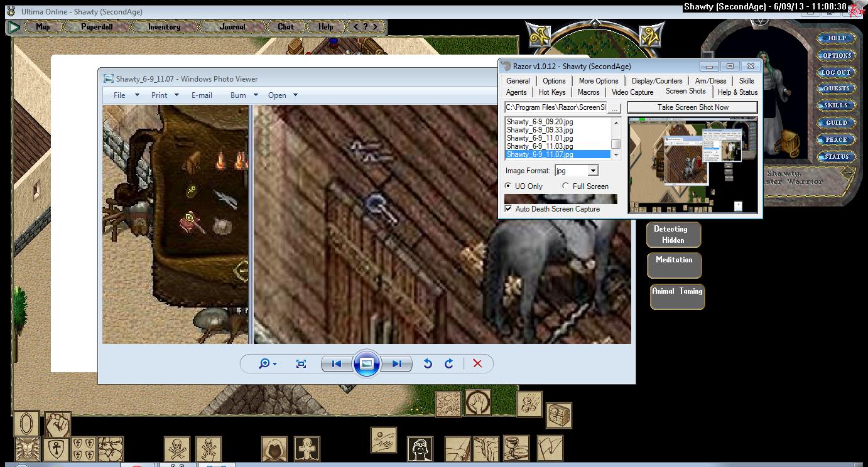Go to the previous photo
Screen dimensions: 868x467
[x=336, y=363]
